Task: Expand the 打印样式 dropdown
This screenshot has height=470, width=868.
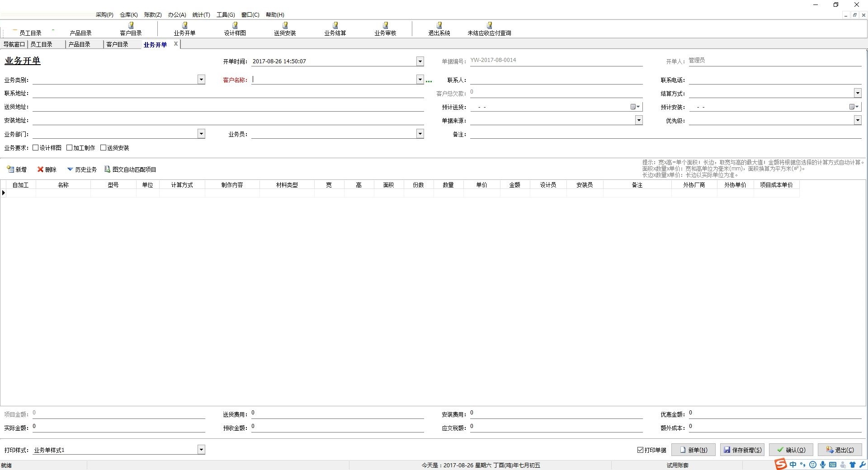Action: pyautogui.click(x=201, y=450)
